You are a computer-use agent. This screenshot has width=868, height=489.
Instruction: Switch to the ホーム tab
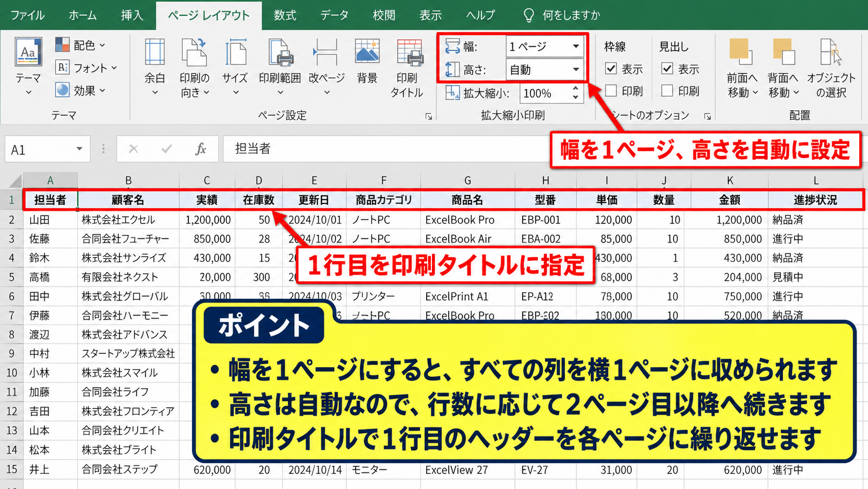pyautogui.click(x=83, y=15)
